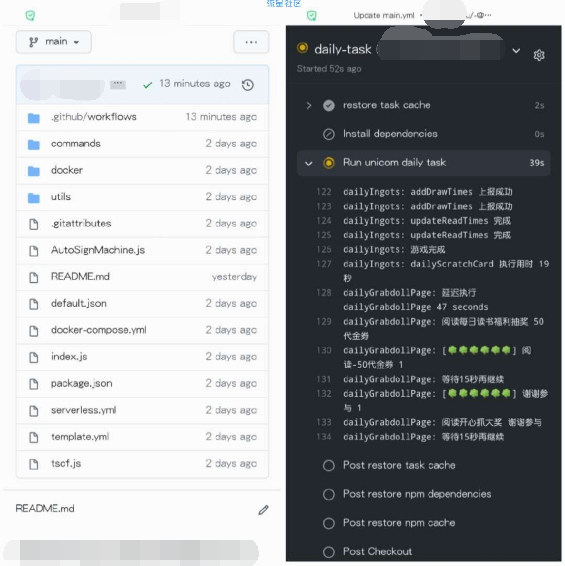Click file icon beside package.json
This screenshot has height=566, width=565.
tap(34, 384)
